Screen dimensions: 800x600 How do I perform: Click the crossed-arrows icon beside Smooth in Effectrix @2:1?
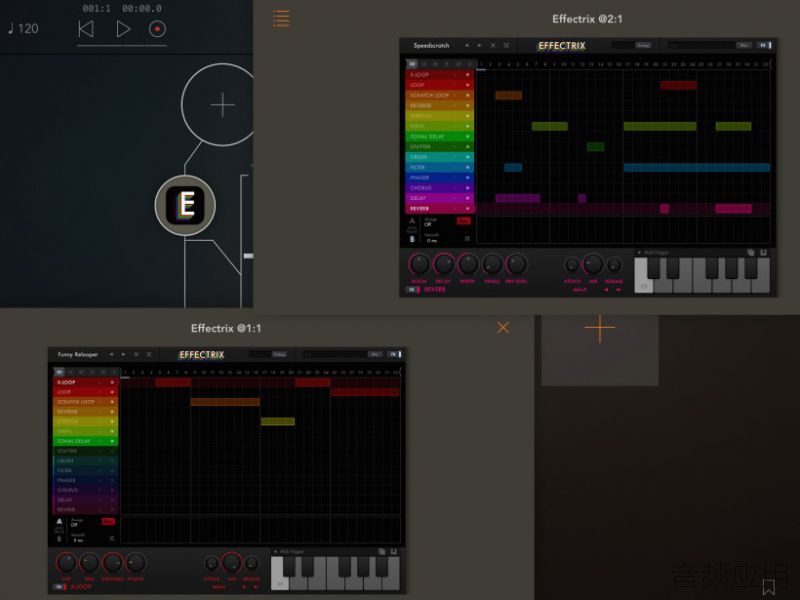467,239
